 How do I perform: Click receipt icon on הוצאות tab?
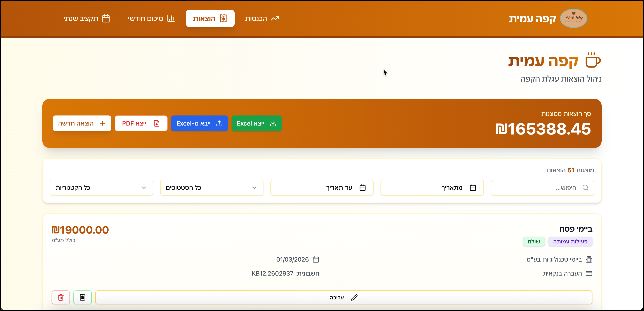point(223,19)
